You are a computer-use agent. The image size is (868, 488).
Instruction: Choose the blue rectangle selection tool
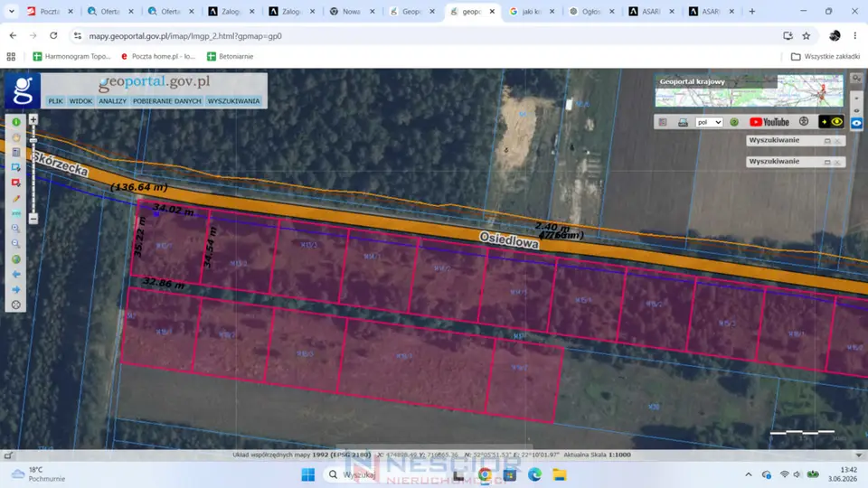(16, 168)
